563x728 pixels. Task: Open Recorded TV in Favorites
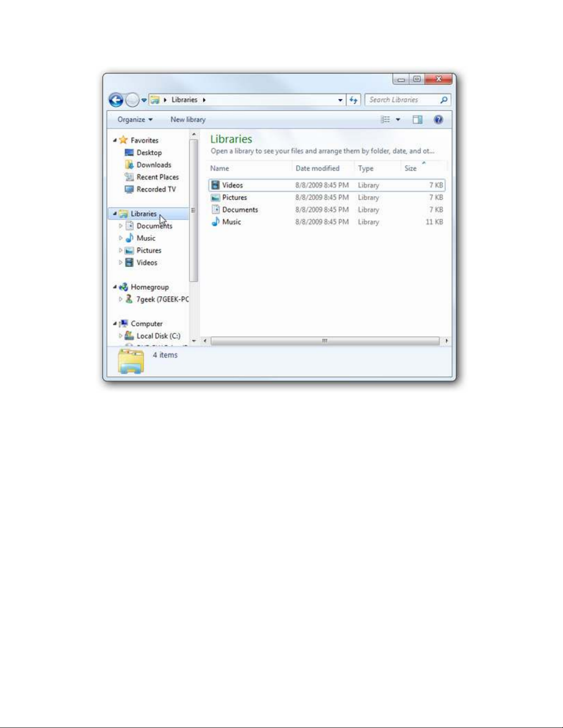[x=156, y=189]
